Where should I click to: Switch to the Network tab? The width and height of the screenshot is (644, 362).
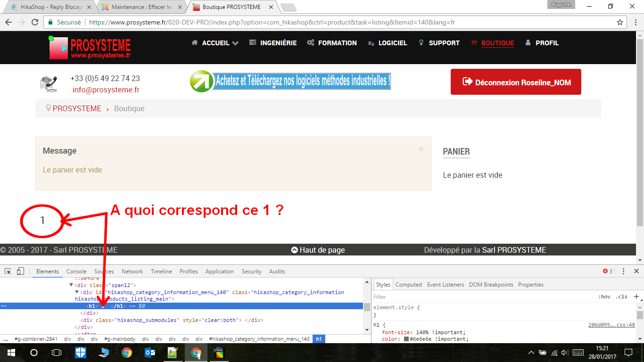132,271
